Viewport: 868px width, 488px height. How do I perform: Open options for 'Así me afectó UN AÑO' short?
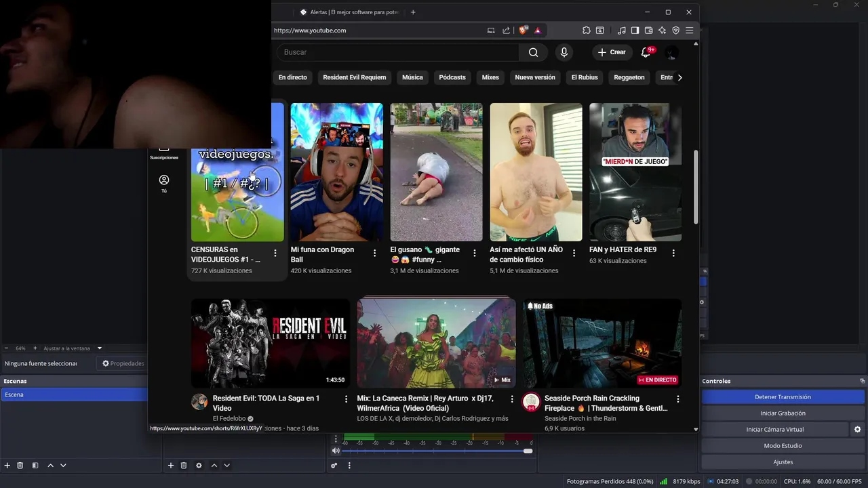click(574, 253)
